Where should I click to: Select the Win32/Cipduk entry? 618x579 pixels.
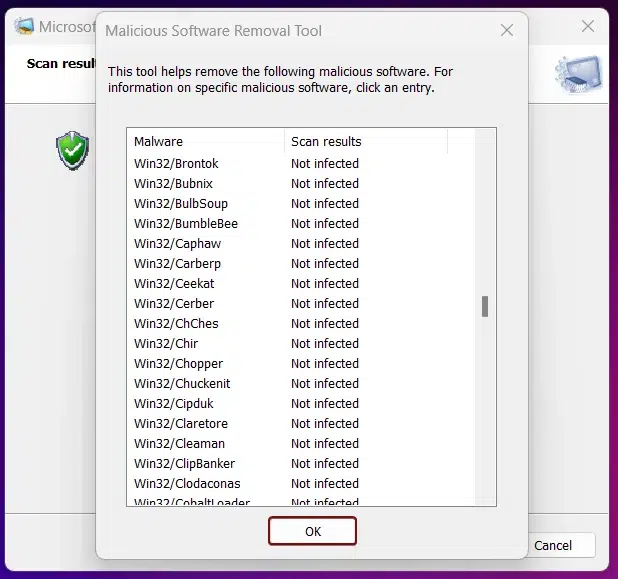(173, 404)
